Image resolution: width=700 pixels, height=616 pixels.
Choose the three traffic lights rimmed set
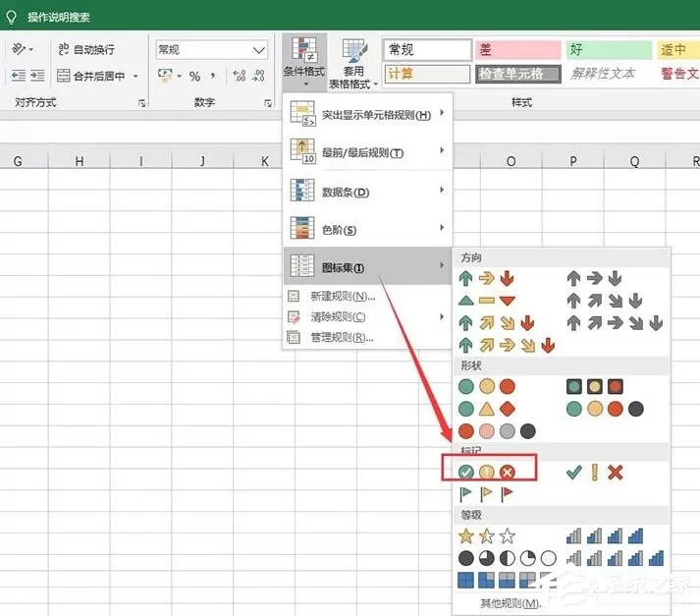594,386
